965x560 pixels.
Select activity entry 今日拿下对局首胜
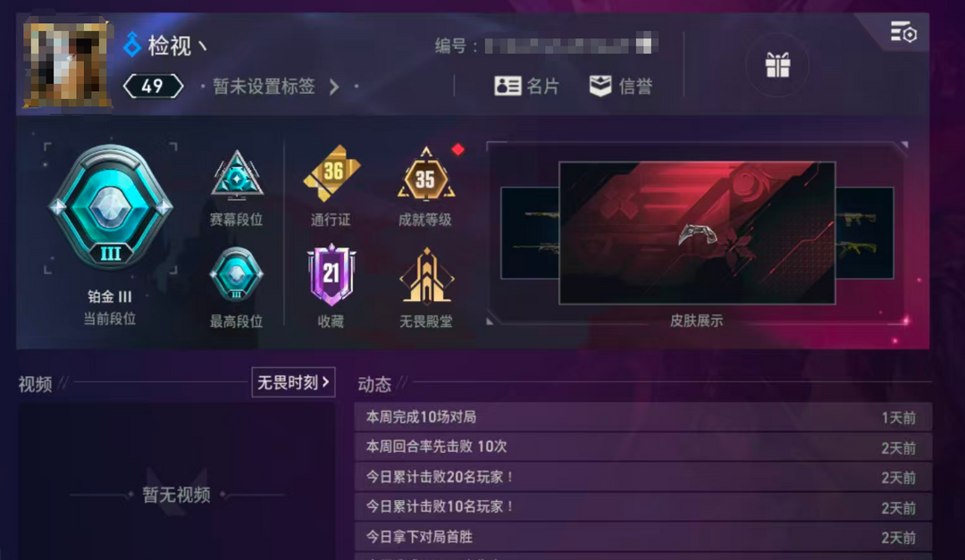pos(643,537)
